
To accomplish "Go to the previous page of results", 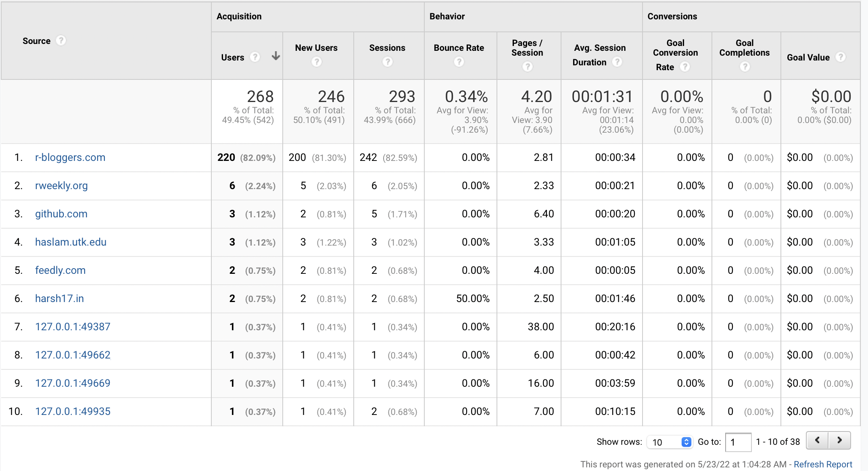I will (x=817, y=440).
